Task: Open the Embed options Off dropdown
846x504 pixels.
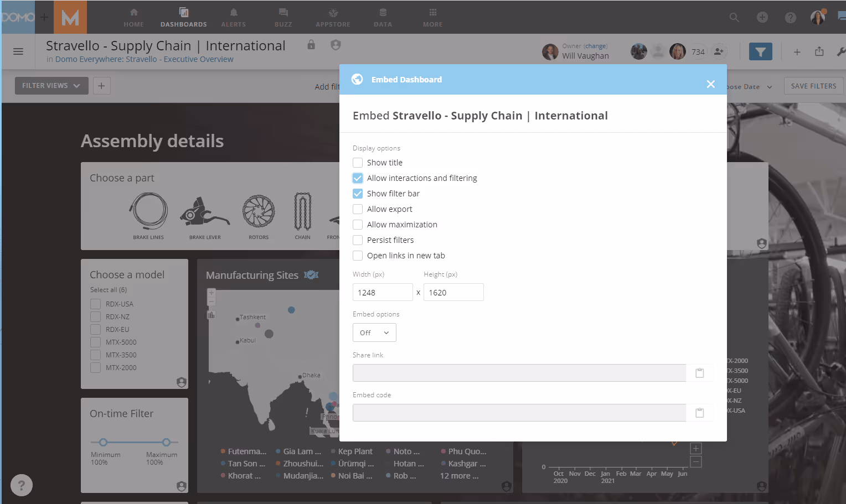Action: pos(374,332)
